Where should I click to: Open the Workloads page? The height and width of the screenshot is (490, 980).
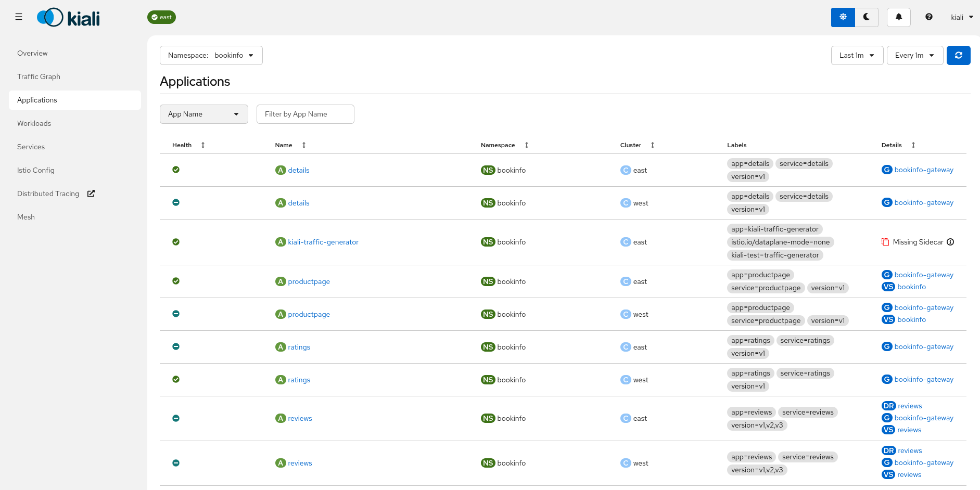(x=34, y=123)
